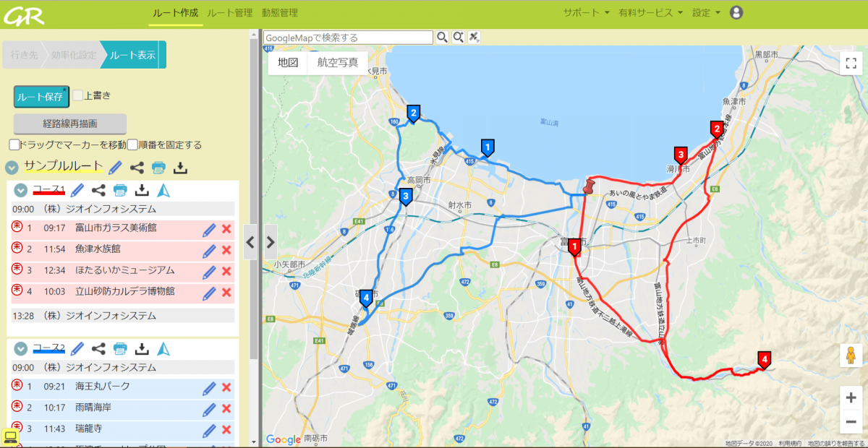Viewport: 868px width, 448px height.
Task: Check the 順番を固定する option
Action: click(132, 145)
